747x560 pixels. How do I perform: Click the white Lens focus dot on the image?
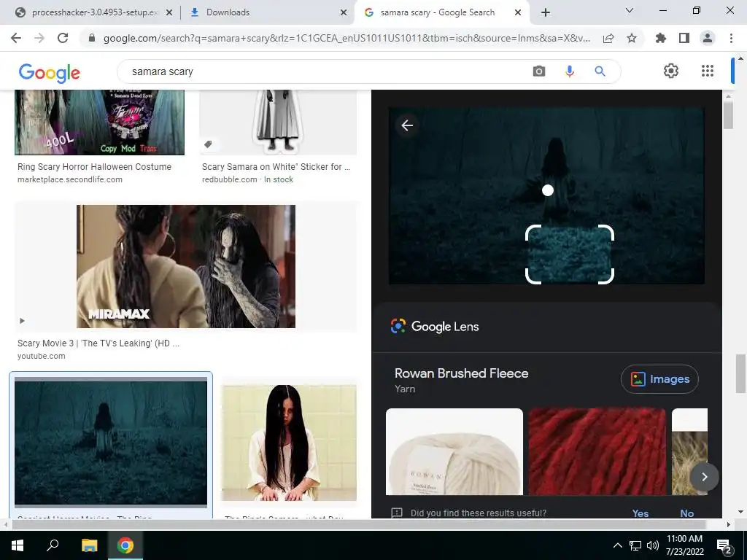pos(548,190)
